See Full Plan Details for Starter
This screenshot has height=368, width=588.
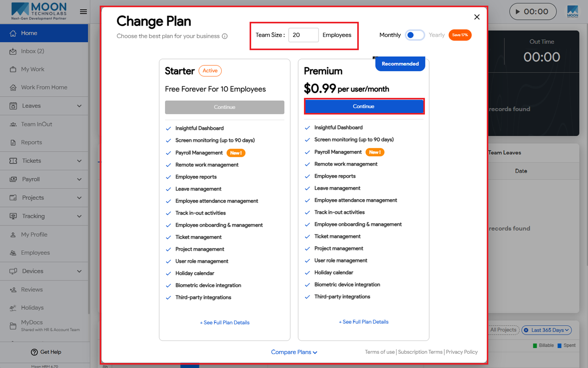[225, 323]
